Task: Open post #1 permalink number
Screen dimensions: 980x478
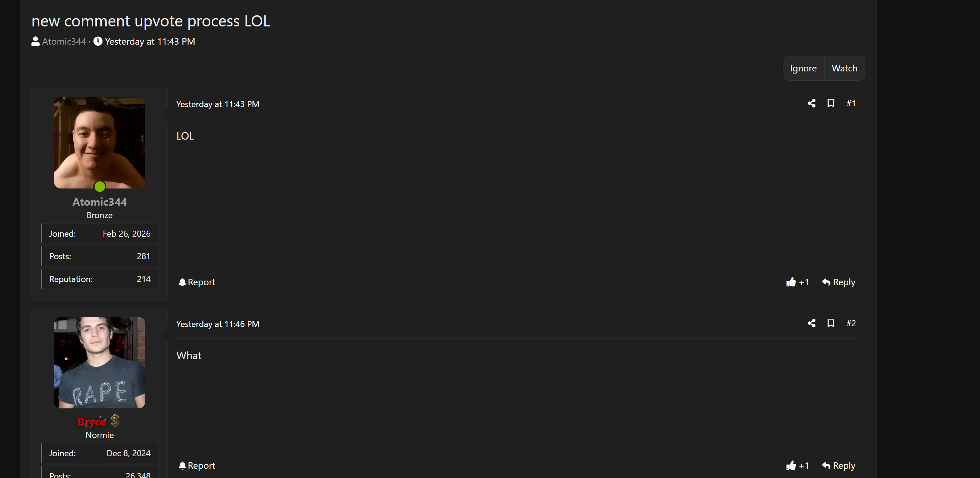Action: tap(851, 104)
